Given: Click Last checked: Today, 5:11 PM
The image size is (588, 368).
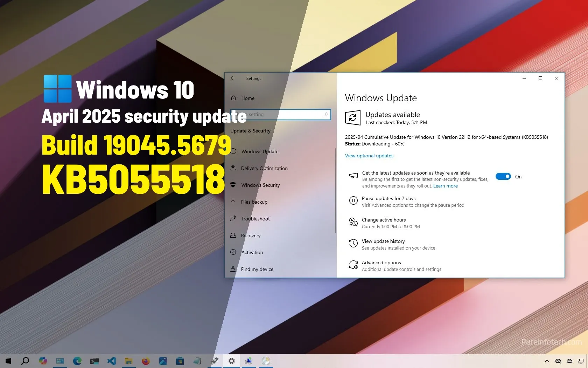Looking at the screenshot, I should click(x=396, y=122).
